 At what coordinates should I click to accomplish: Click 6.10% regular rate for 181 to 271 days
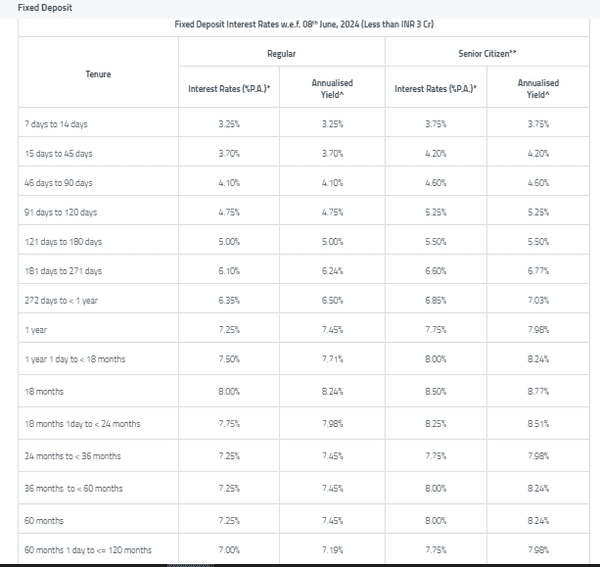[x=229, y=271]
